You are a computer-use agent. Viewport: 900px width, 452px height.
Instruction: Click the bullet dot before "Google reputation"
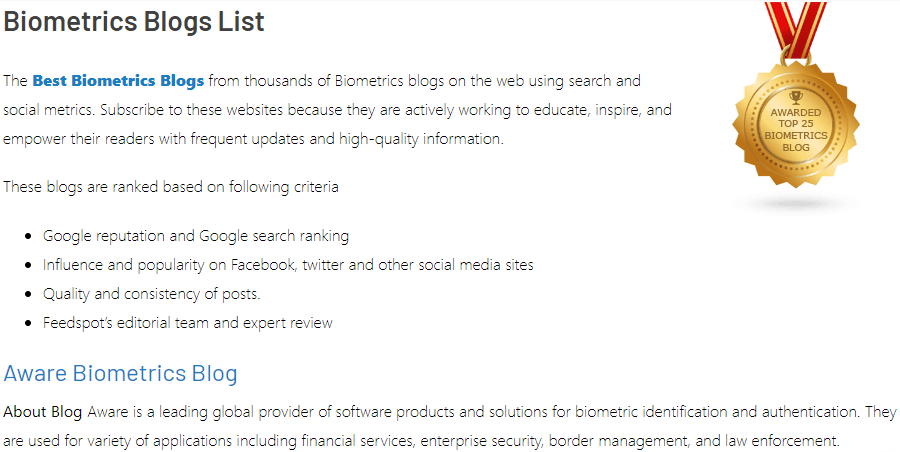[26, 237]
